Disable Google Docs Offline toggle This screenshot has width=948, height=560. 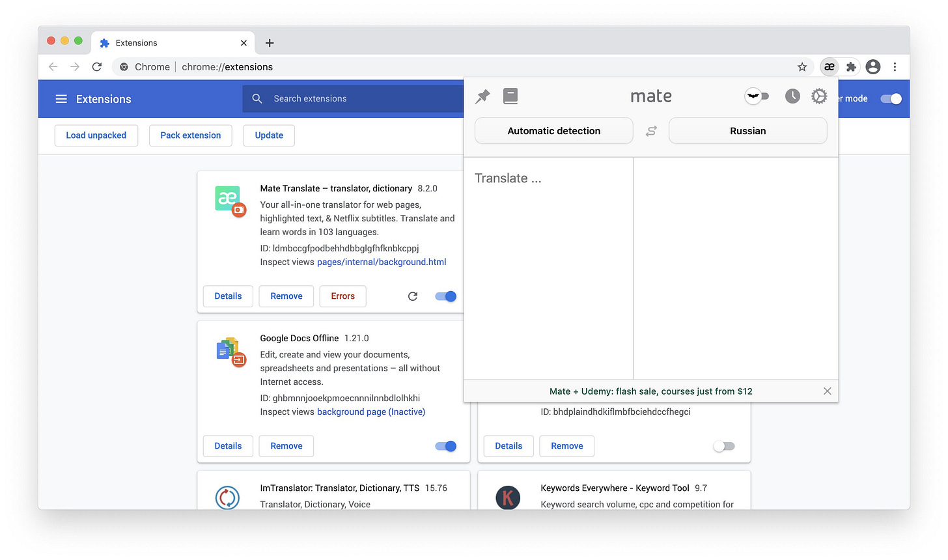click(446, 446)
